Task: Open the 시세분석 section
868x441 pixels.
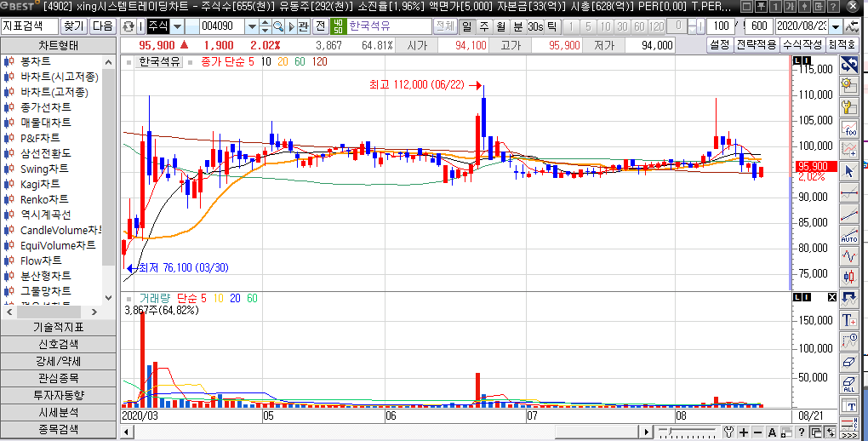Action: click(58, 413)
